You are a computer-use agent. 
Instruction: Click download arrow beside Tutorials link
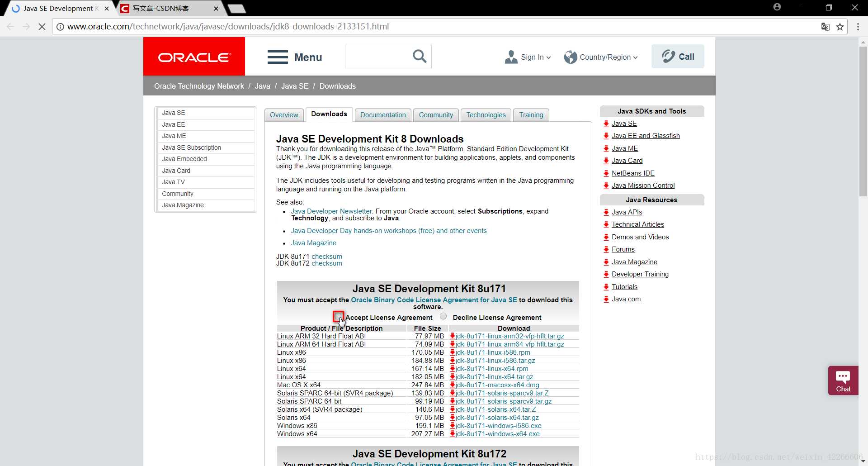pyautogui.click(x=606, y=287)
